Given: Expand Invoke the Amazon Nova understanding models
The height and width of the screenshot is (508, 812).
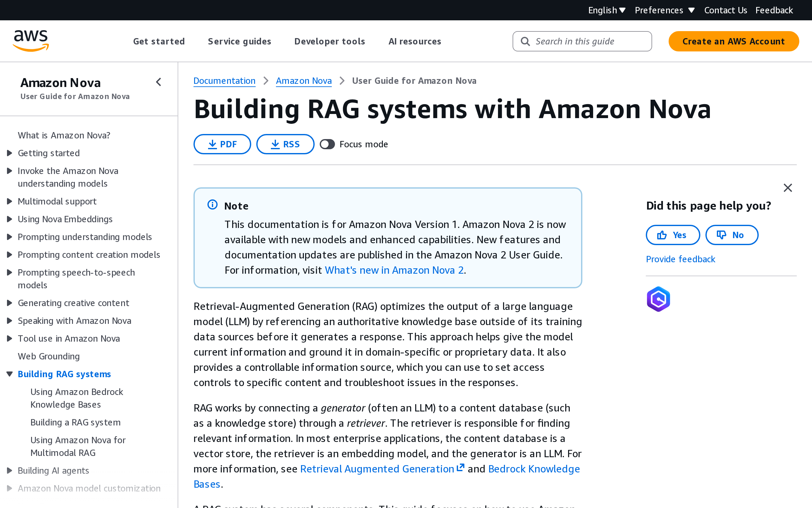Looking at the screenshot, I should point(10,171).
